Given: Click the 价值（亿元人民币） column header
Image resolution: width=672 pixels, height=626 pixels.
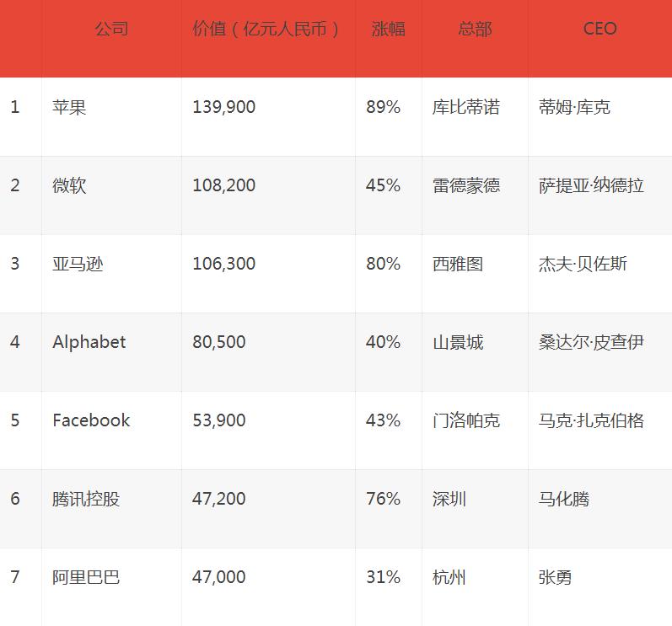Looking at the screenshot, I should (x=266, y=29).
